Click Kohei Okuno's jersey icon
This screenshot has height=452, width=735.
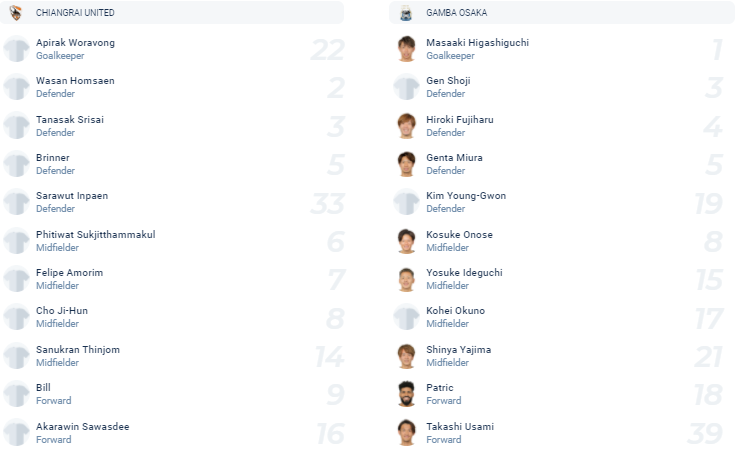406,318
